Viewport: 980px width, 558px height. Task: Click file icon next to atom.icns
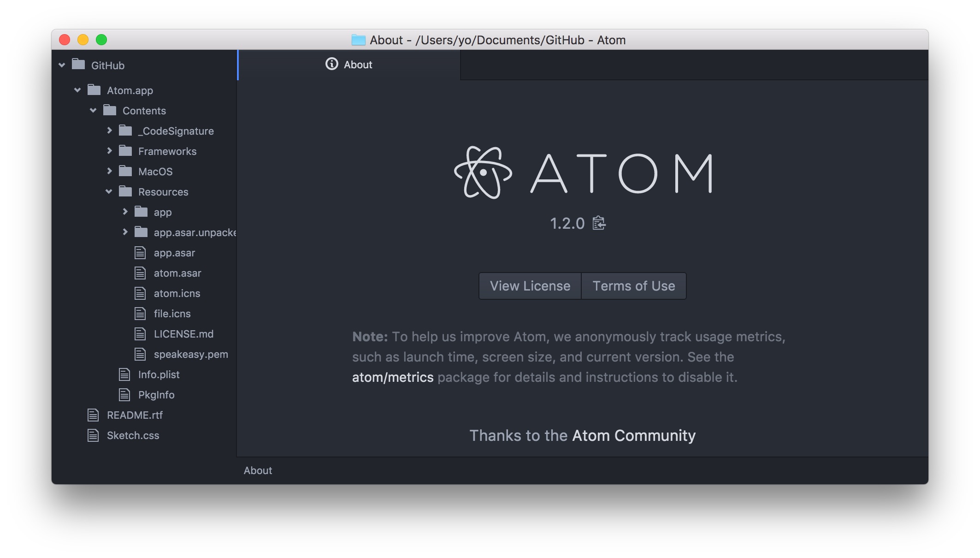pyautogui.click(x=140, y=293)
